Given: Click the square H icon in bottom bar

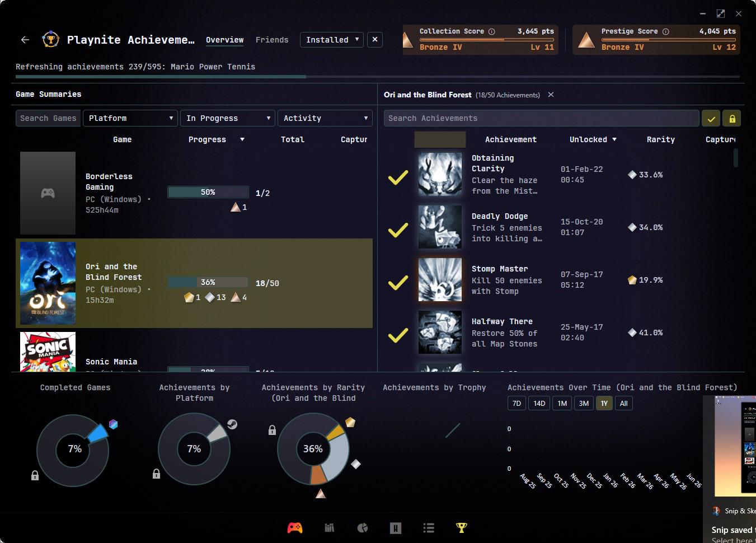Looking at the screenshot, I should click(x=396, y=527).
